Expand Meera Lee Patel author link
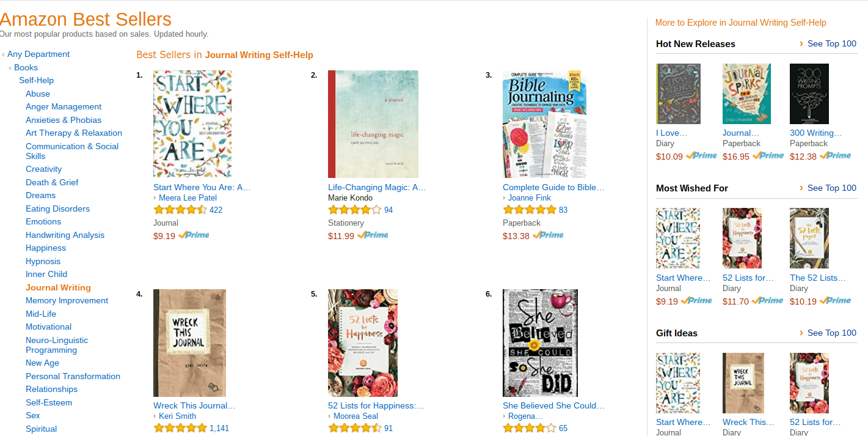868x436 pixels. click(188, 198)
